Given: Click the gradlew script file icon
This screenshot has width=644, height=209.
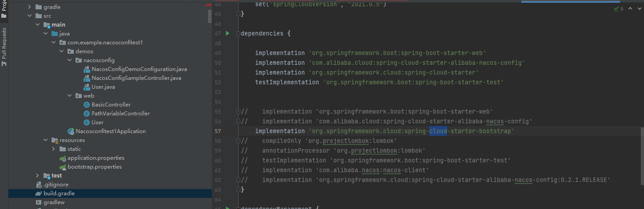Looking at the screenshot, I should tap(39, 202).
